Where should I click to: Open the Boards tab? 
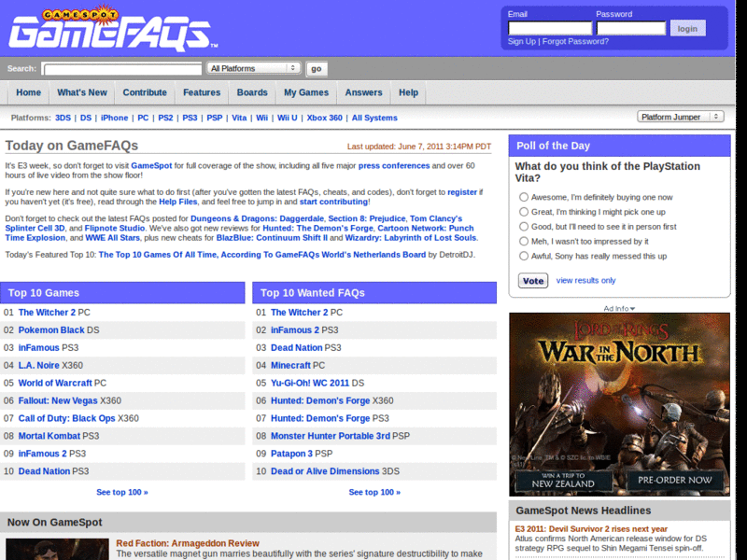(x=252, y=92)
